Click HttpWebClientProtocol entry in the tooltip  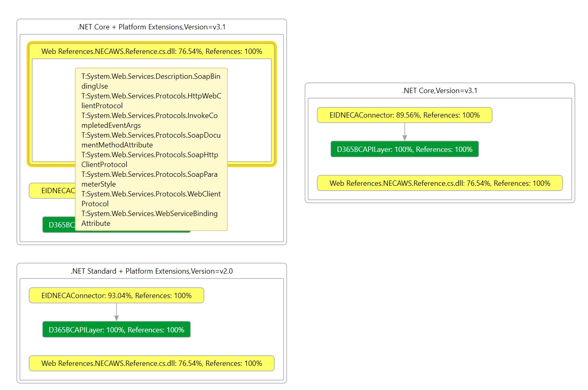coord(150,100)
